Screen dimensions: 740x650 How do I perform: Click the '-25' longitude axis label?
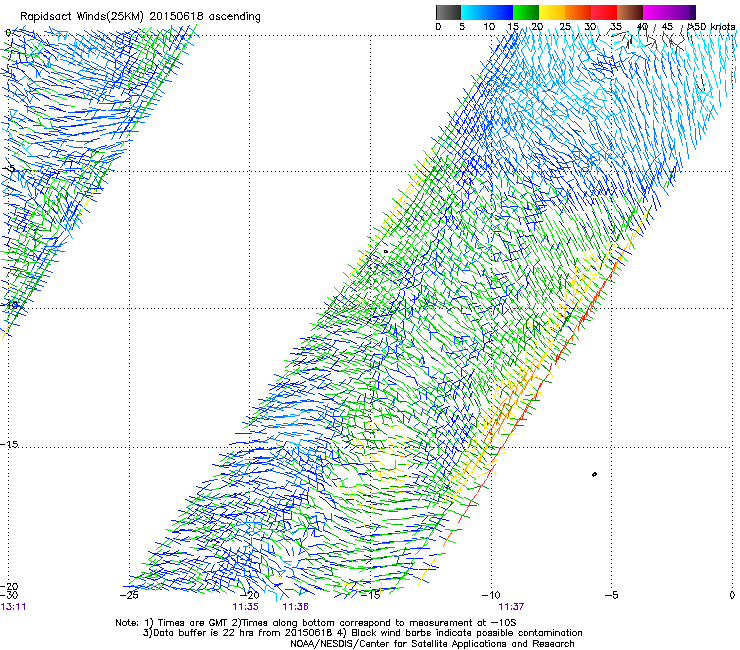(129, 595)
